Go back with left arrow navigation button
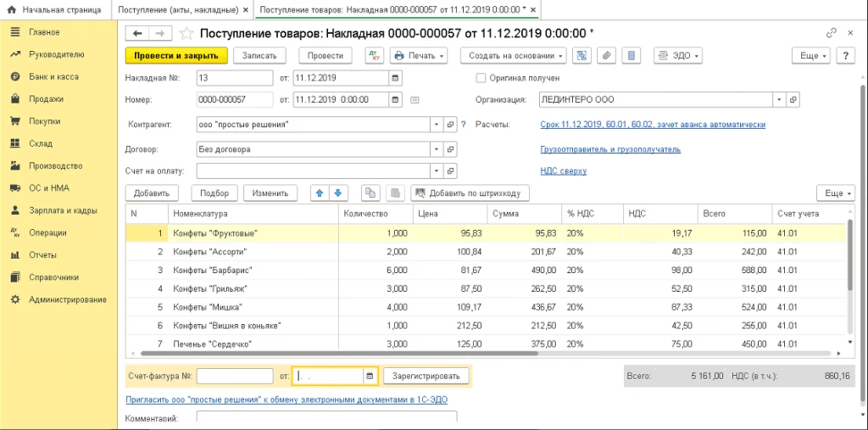 pos(138,34)
